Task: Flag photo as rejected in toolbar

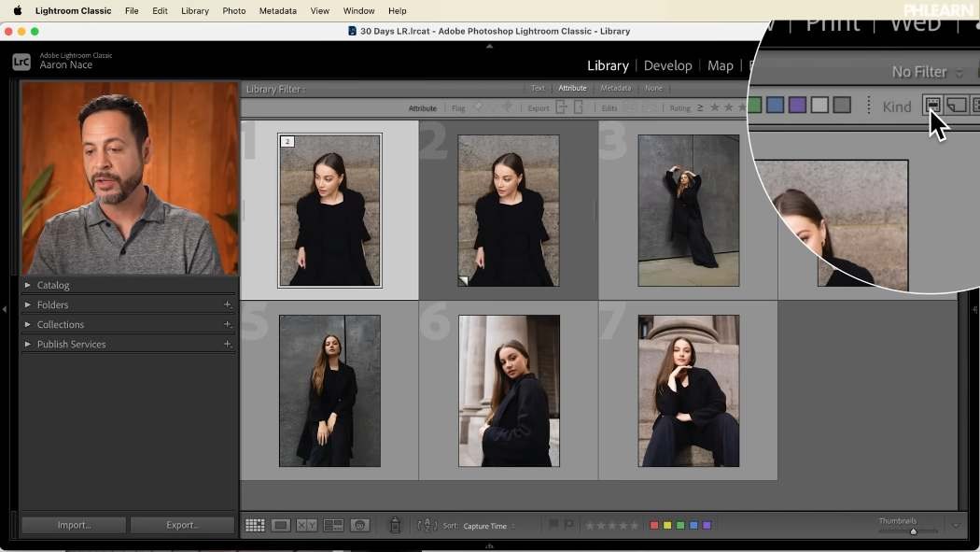Action: click(x=568, y=524)
